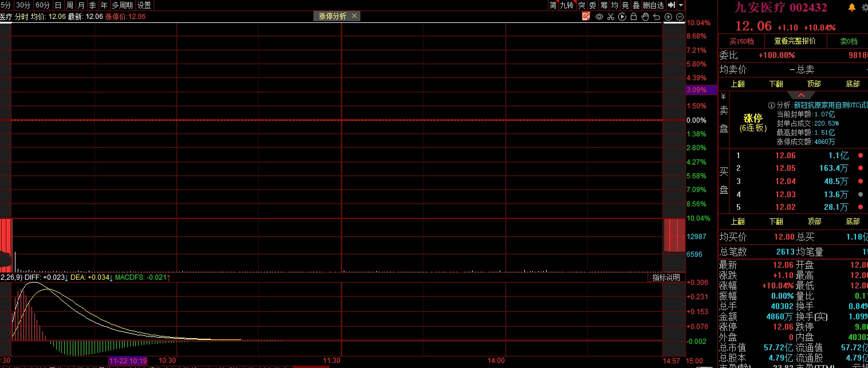Switch to 30分 period
This screenshot has height=368, width=868.
[23, 5]
